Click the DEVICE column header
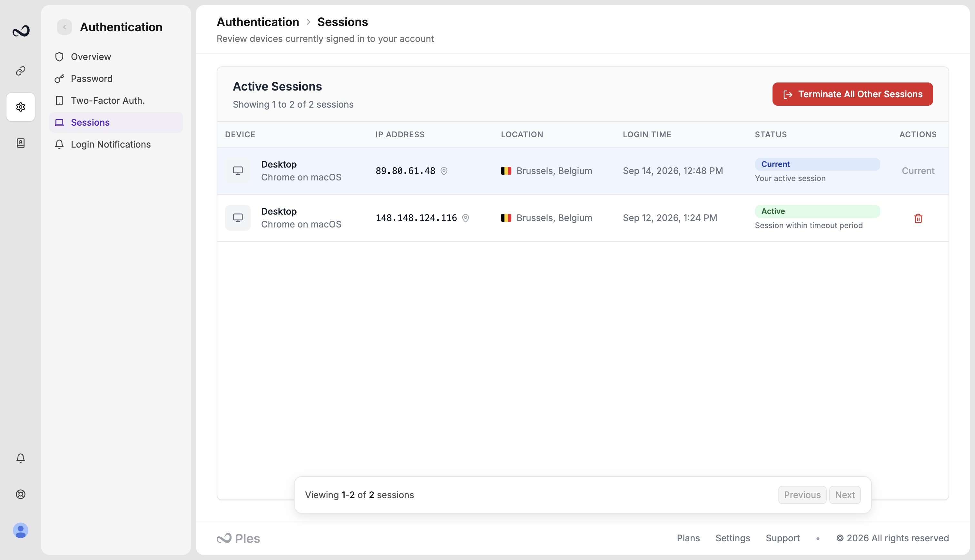The image size is (975, 560). coord(240,135)
